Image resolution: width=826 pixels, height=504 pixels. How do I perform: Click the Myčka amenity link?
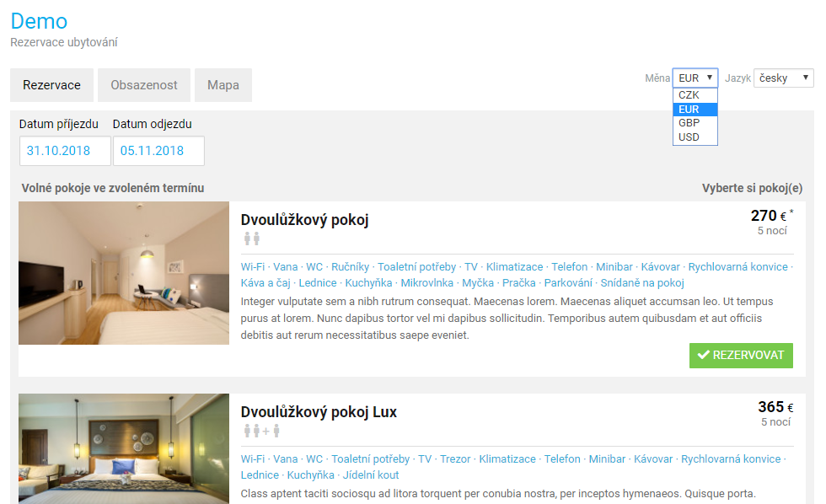(478, 283)
